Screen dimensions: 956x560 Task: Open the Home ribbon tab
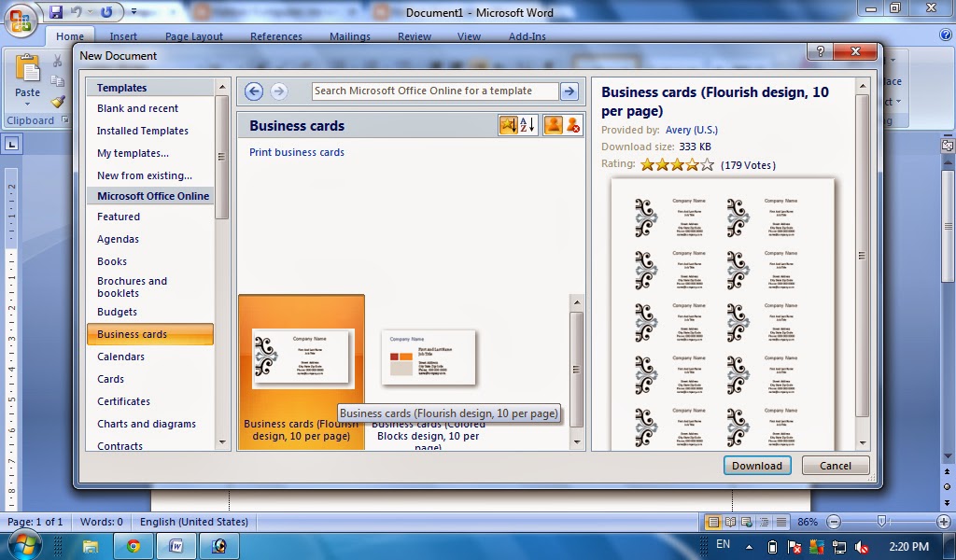70,36
